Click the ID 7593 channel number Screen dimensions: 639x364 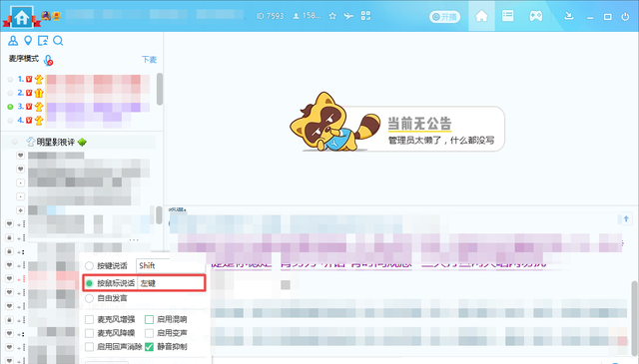271,16
